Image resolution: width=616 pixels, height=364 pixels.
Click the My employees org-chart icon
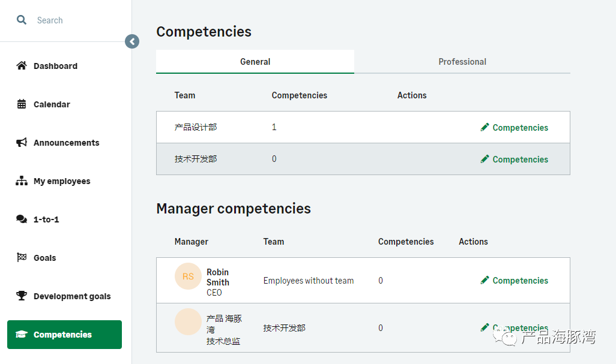point(22,181)
